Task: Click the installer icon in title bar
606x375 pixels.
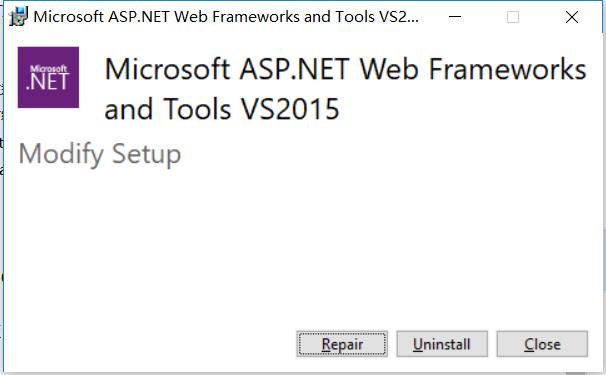Action: click(x=18, y=17)
